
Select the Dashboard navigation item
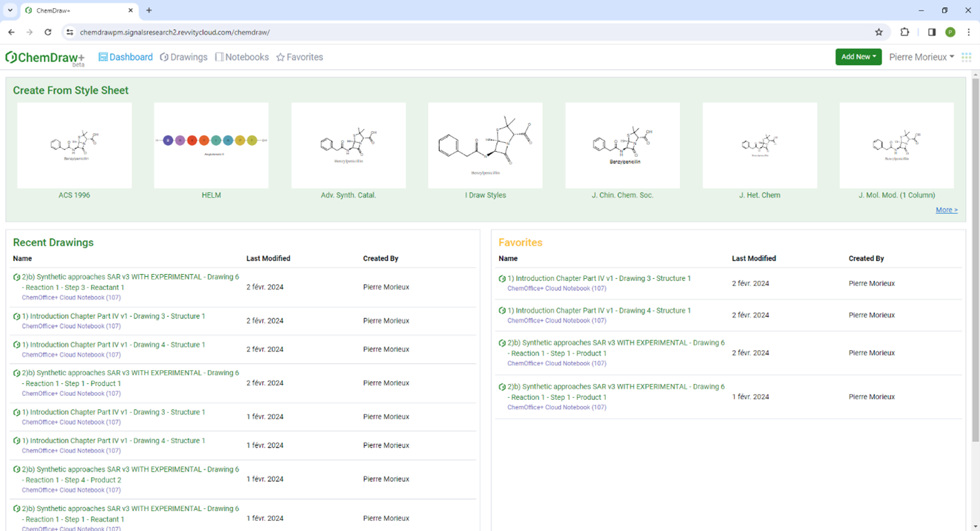(130, 57)
